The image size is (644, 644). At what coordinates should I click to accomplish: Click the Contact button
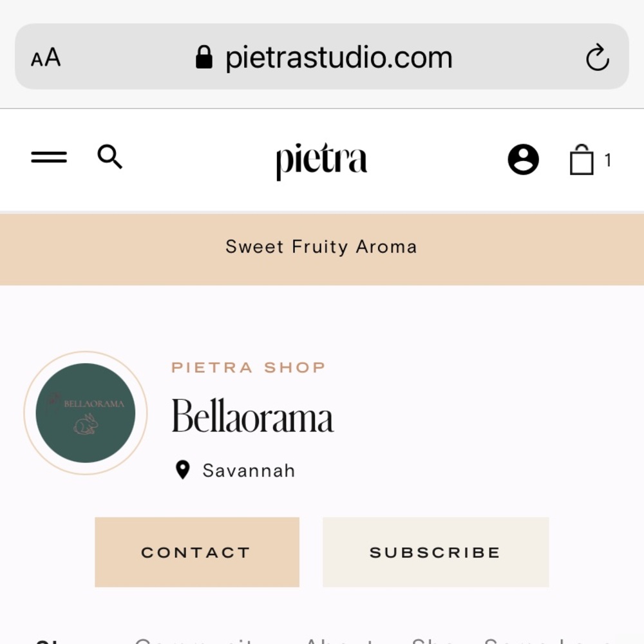coord(197,552)
